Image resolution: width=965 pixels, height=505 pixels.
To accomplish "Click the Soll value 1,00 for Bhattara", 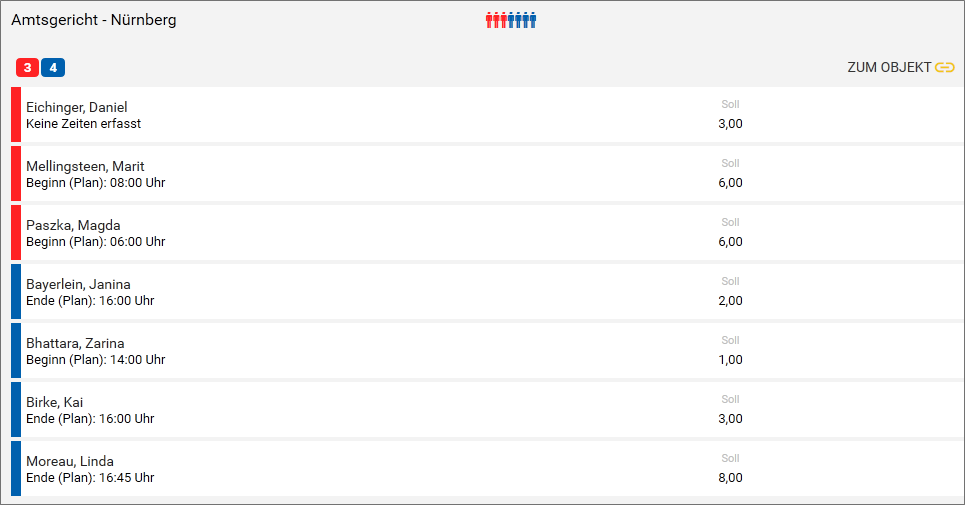I will (730, 360).
